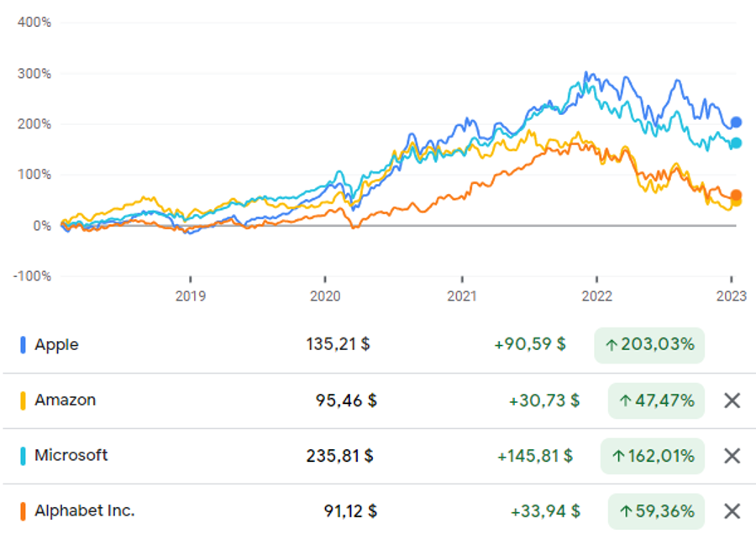Viewport: 756px width, 534px height.
Task: Click Alphabet's 59,36% gain badge
Action: 656,511
